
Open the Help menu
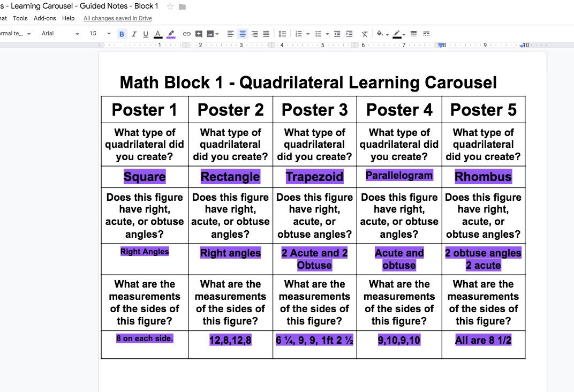[x=68, y=18]
